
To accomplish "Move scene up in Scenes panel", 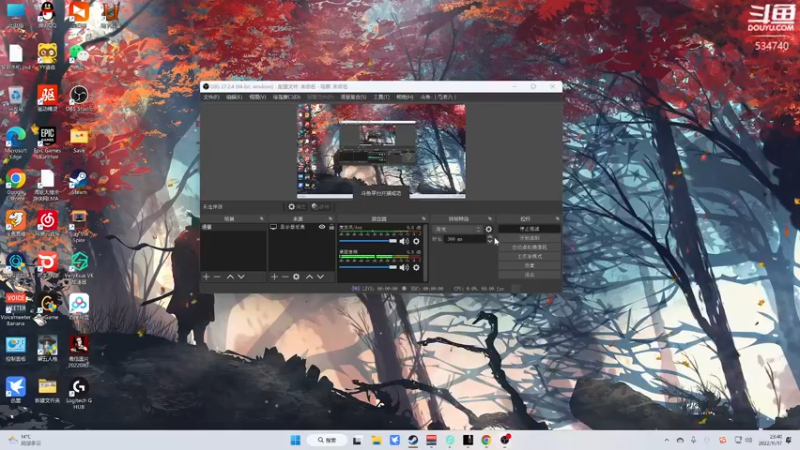I will pos(230,277).
